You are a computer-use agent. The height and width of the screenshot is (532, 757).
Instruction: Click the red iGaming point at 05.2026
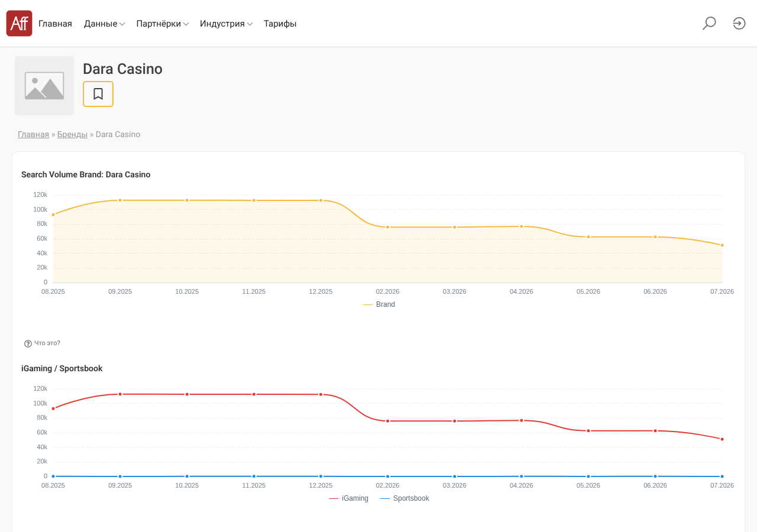pyautogui.click(x=588, y=431)
